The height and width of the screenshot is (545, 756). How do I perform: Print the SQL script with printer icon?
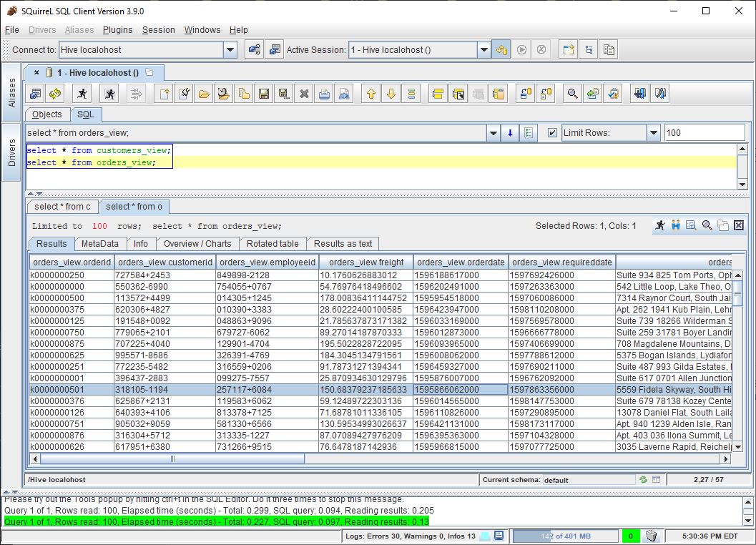(x=324, y=94)
